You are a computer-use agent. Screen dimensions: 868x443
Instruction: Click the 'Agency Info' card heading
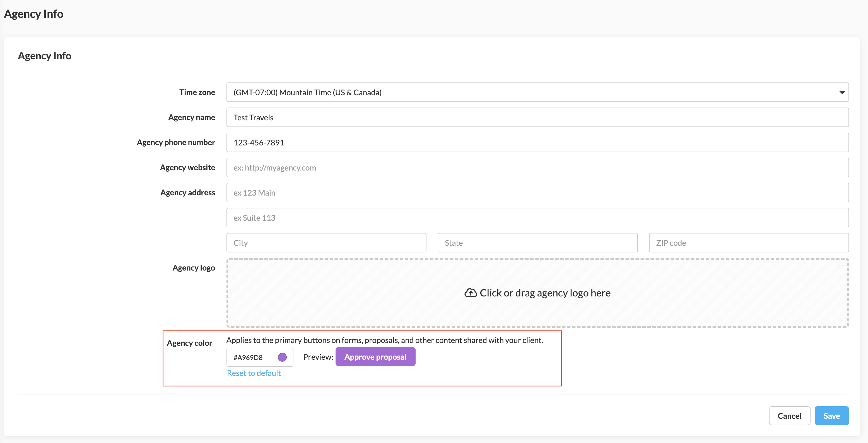pyautogui.click(x=44, y=56)
